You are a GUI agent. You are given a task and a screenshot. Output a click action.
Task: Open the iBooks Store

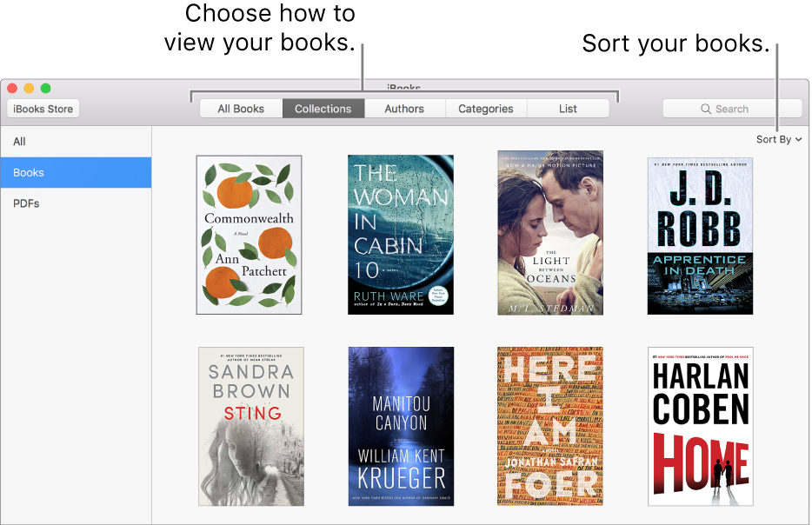click(43, 109)
